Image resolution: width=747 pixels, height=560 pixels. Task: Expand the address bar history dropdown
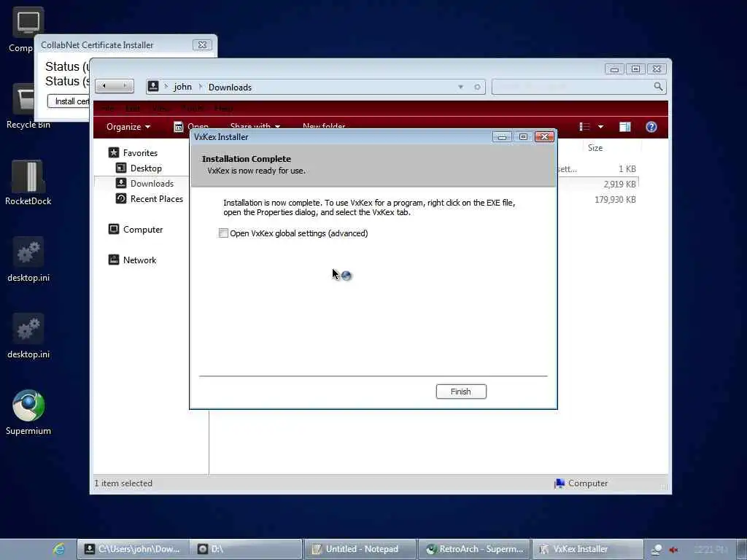pyautogui.click(x=461, y=87)
